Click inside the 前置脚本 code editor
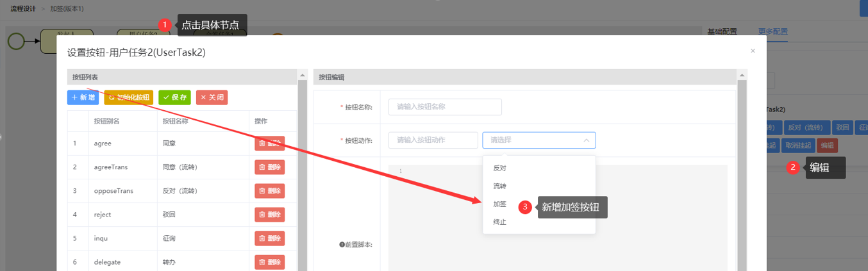Viewport: 868px width, 271px height. (558, 218)
